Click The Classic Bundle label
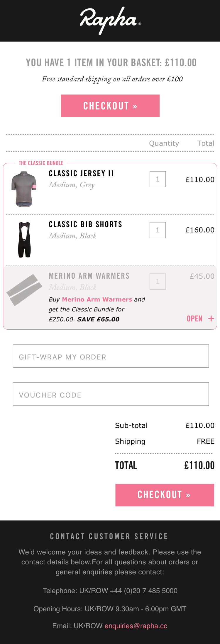 (x=41, y=163)
